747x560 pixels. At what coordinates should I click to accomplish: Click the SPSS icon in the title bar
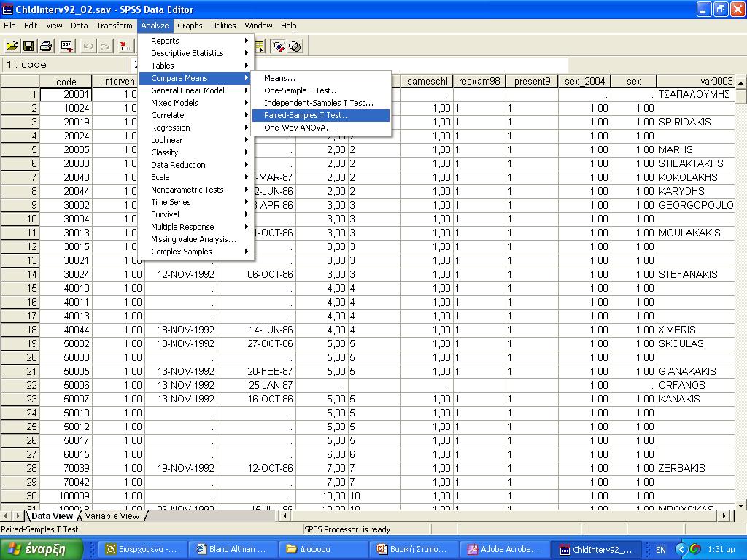pos(7,9)
